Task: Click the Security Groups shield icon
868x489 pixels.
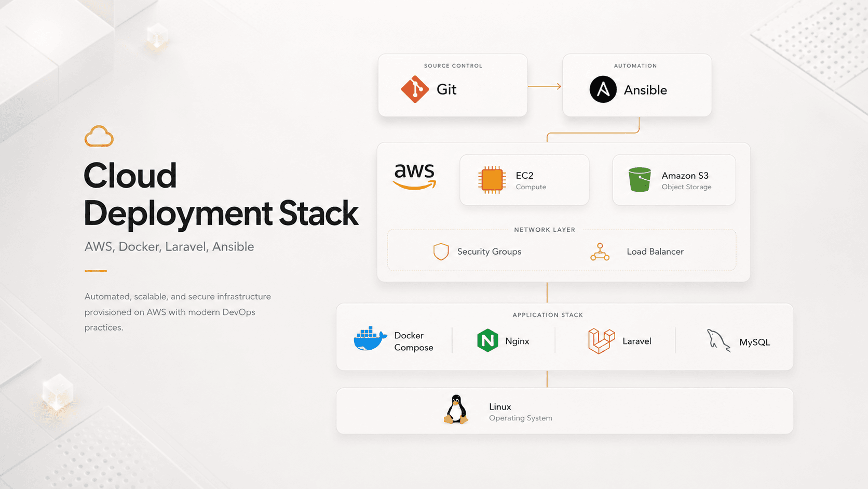Action: tap(441, 252)
